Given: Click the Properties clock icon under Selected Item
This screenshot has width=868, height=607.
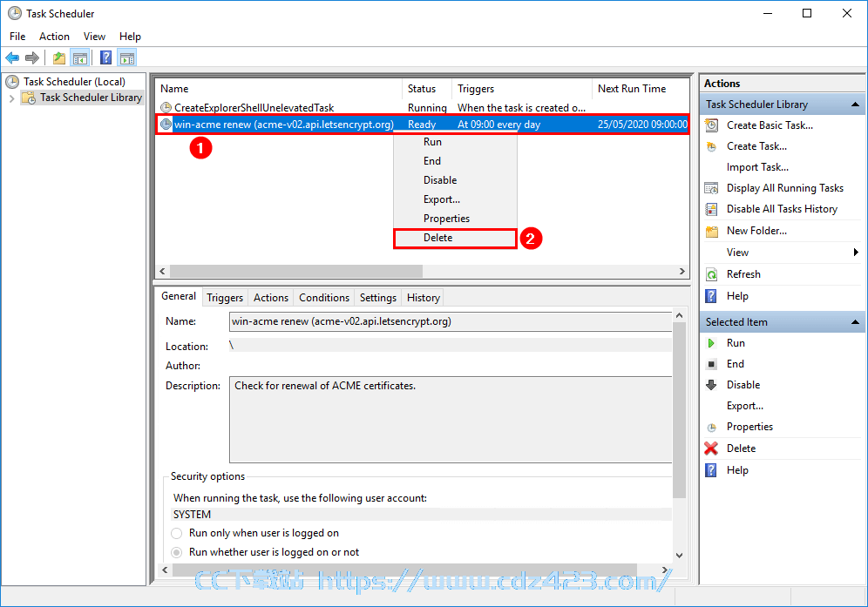Looking at the screenshot, I should click(x=712, y=428).
